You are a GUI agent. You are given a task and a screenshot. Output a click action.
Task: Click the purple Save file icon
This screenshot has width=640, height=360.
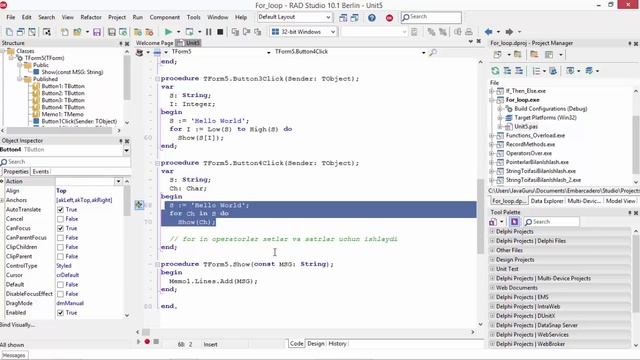[x=97, y=32]
